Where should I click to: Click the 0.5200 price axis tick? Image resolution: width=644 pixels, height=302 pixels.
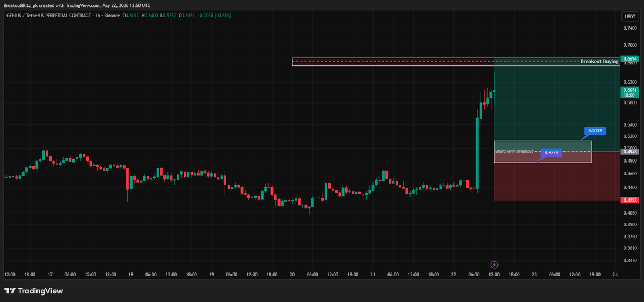tap(630, 136)
